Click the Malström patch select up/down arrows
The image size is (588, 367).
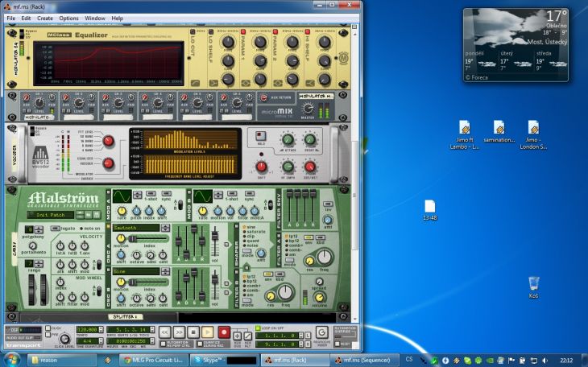coord(80,215)
